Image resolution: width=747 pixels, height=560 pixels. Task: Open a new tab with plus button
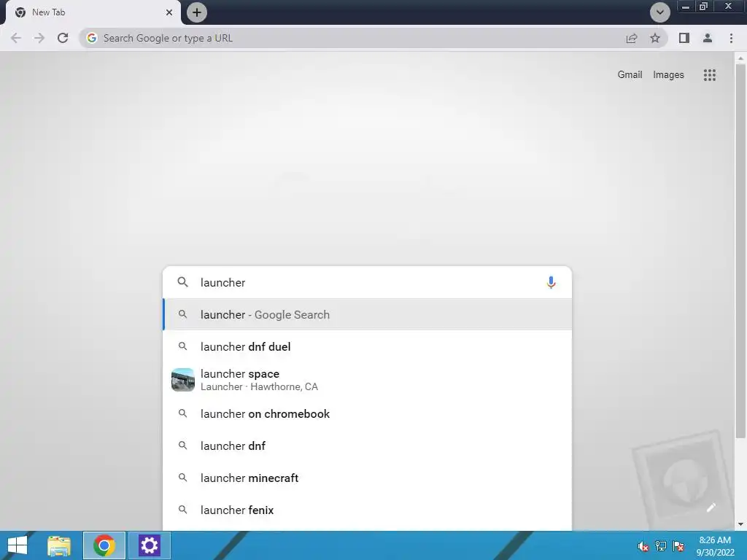pos(197,12)
